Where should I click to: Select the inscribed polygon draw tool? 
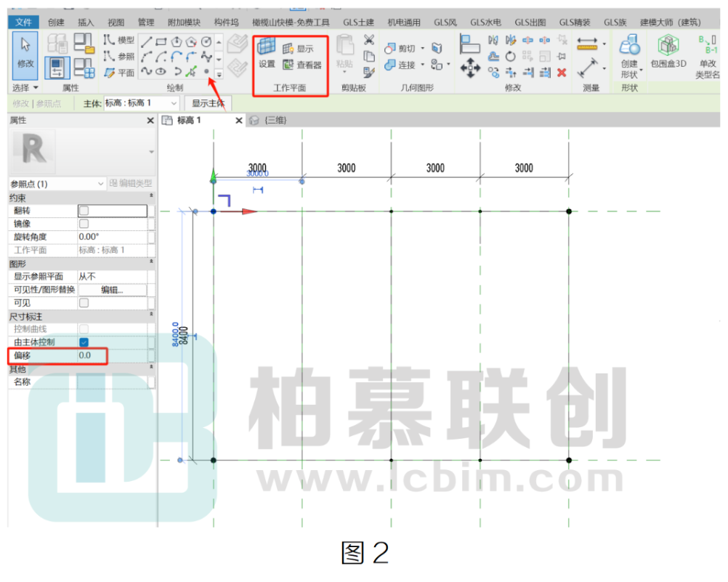pyautogui.click(x=177, y=42)
